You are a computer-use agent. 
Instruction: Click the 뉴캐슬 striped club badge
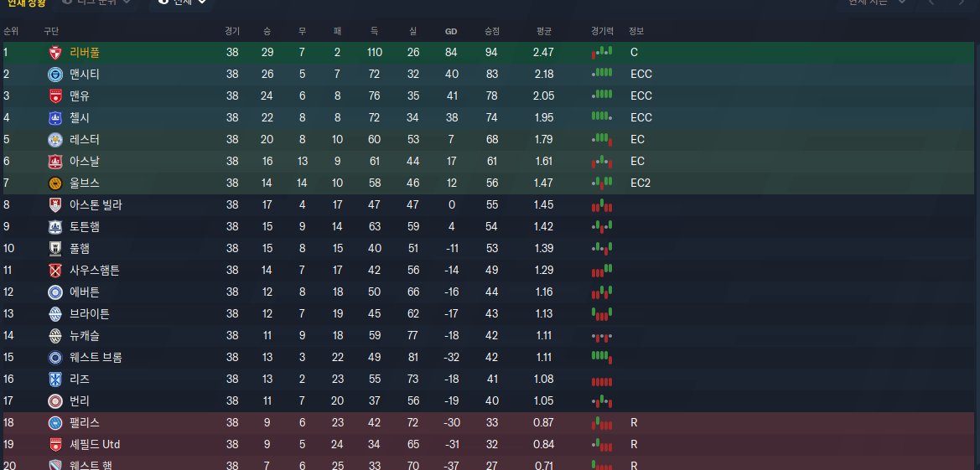pyautogui.click(x=55, y=336)
